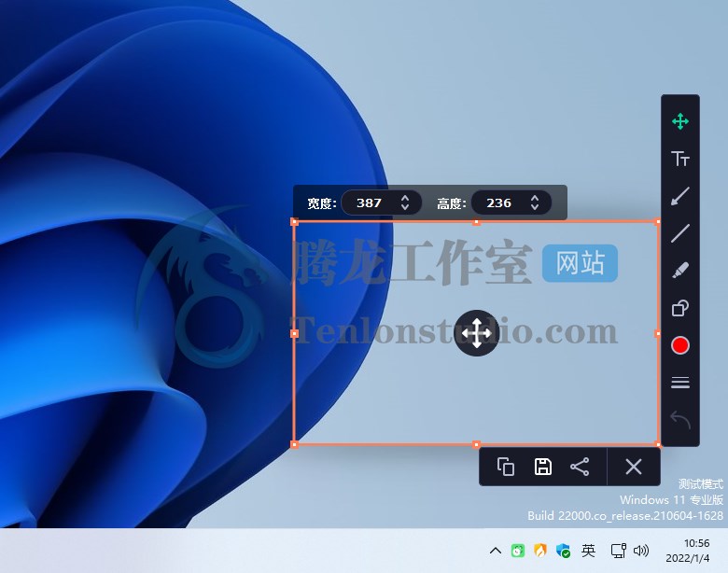Copy the screenshot to clipboard
Screen dimensions: 728x573
[x=506, y=467]
